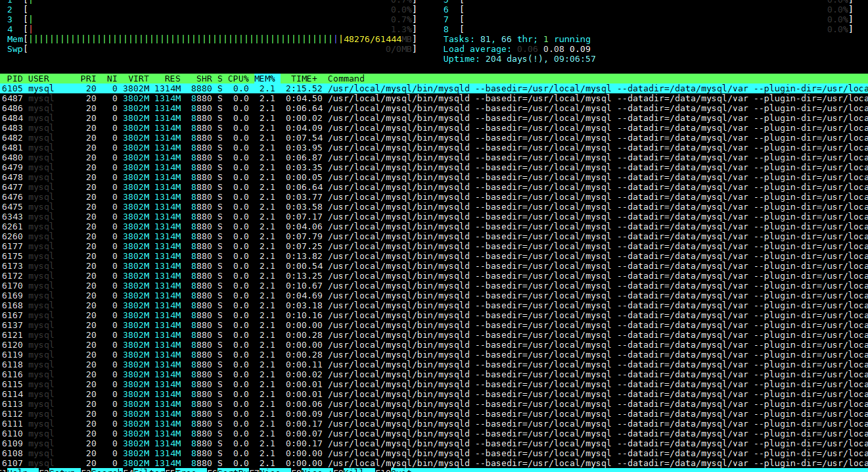Viewport: 868px width, 472px height.
Task: Click the TIME+ value 0:10.67
Action: (304, 286)
